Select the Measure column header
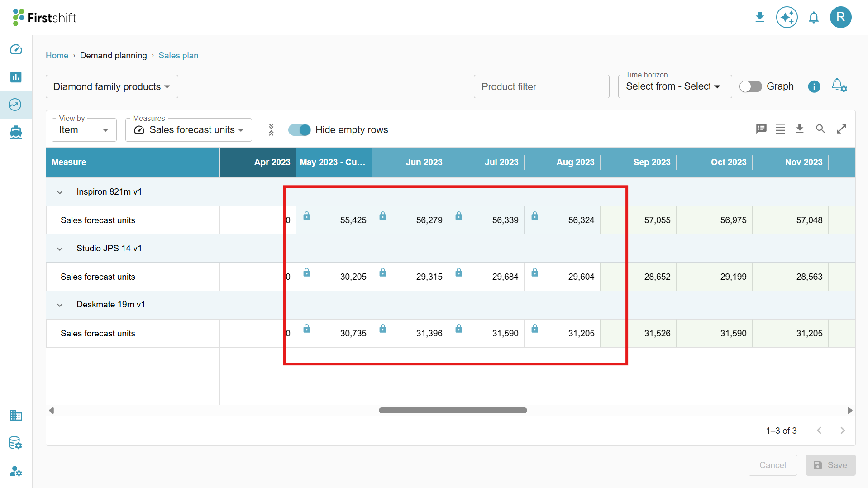Screen dimensions: 868x488 click(133, 162)
